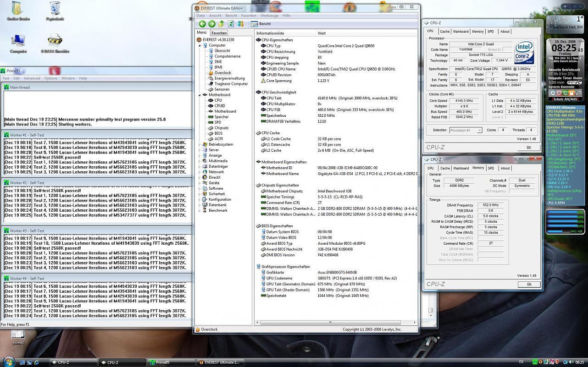Toggle the Schutz AN/AUS switch in gadget
The image size is (588, 367).
(x=565, y=99)
